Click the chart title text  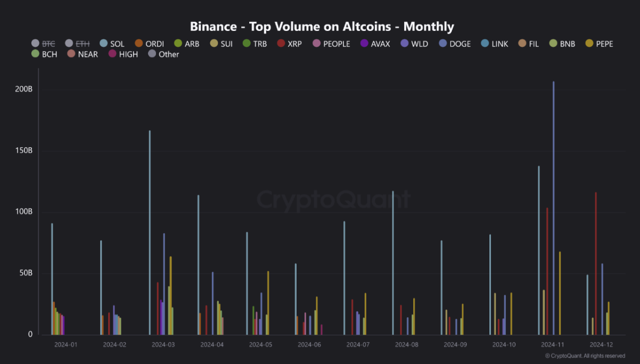point(322,26)
